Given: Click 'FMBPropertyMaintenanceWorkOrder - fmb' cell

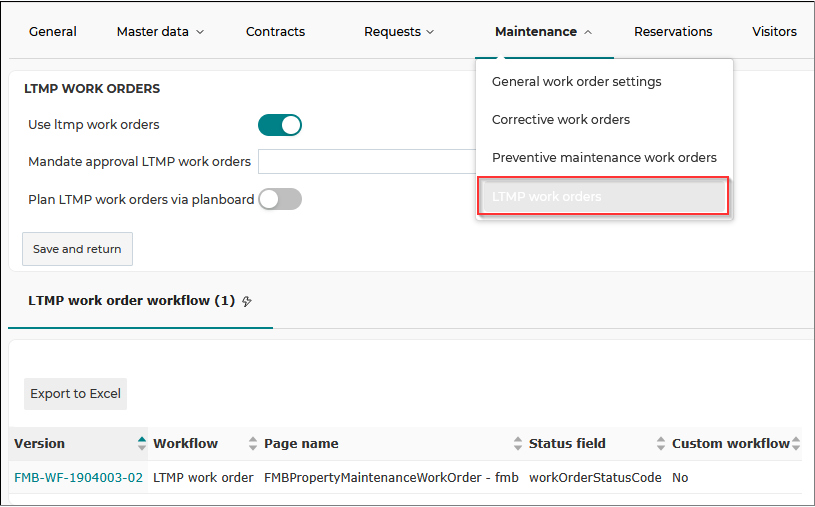Looking at the screenshot, I should coord(391,477).
